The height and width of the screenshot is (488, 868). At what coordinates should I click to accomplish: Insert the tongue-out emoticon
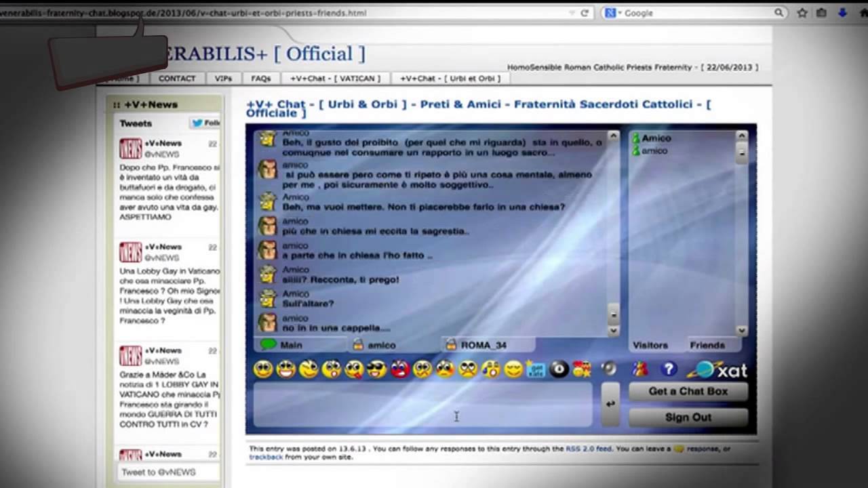click(x=354, y=369)
